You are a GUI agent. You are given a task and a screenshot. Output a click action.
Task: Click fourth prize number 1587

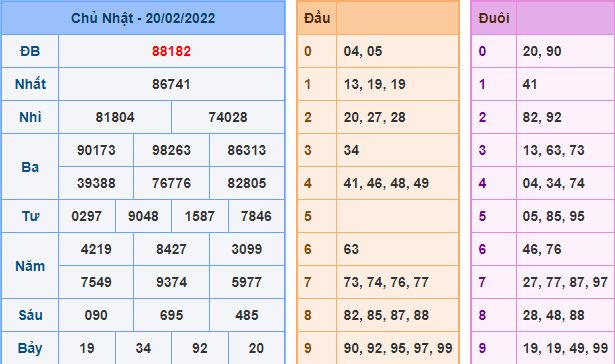pos(200,216)
